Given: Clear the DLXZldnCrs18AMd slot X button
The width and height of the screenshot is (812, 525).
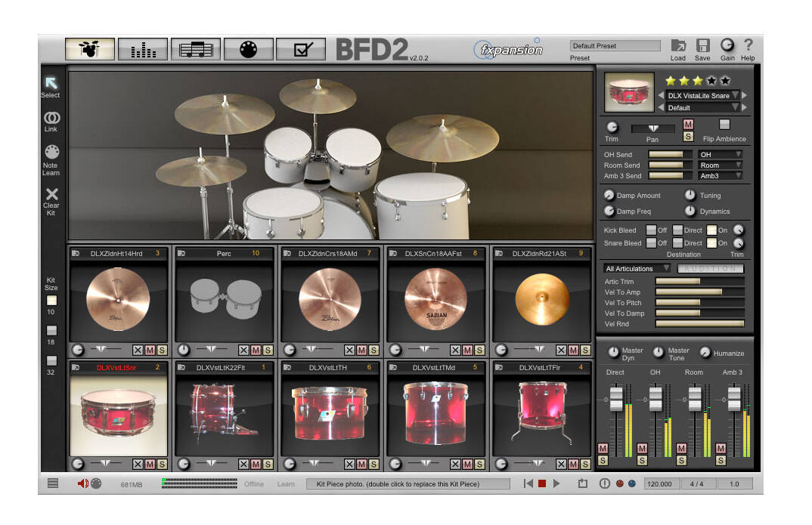Looking at the screenshot, I should (x=349, y=351).
